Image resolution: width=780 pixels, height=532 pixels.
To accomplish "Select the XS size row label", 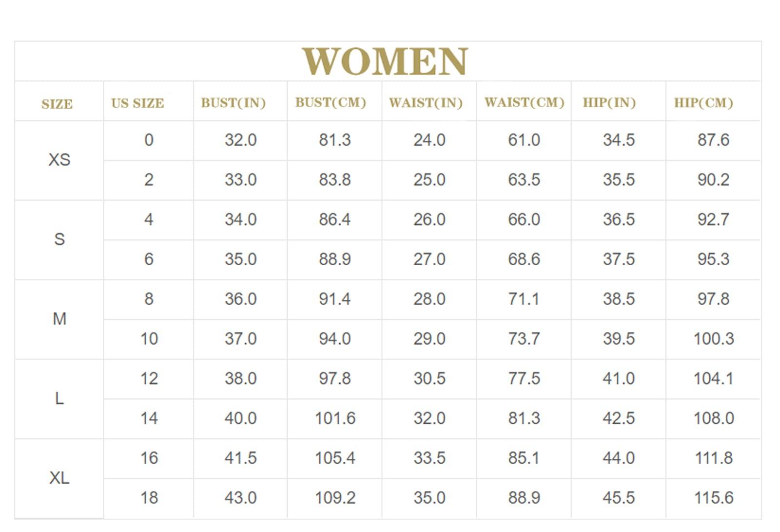I will (x=59, y=160).
